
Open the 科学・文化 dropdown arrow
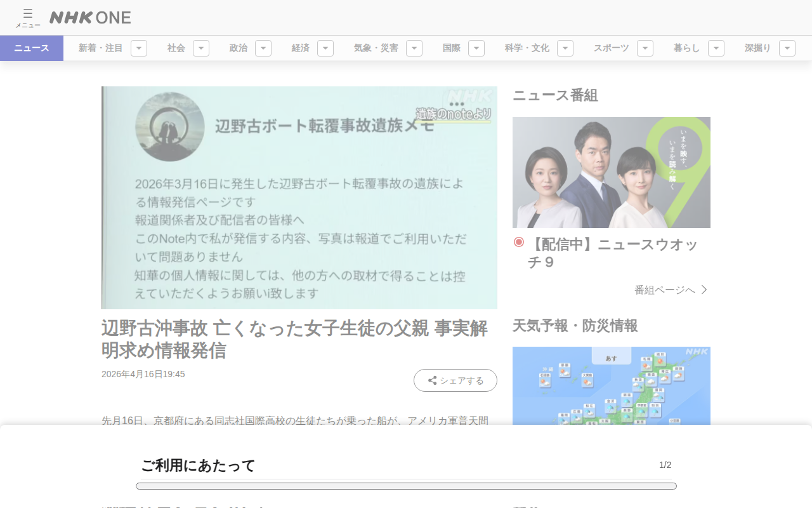[x=565, y=48]
